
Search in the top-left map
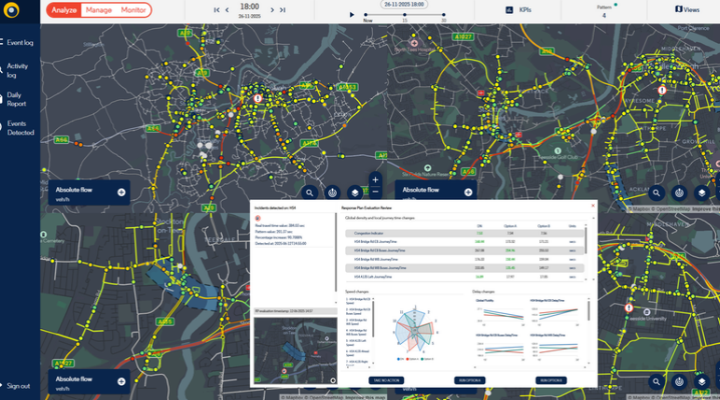point(309,193)
